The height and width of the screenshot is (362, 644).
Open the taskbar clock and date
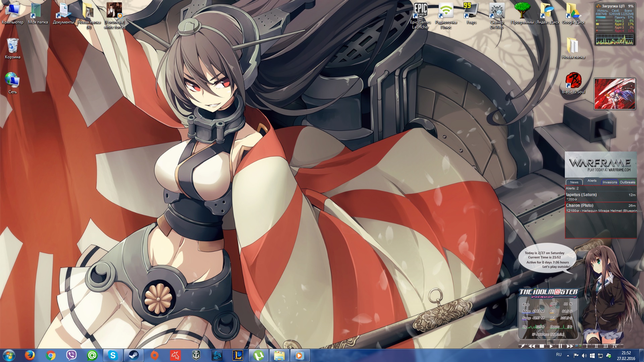click(626, 356)
